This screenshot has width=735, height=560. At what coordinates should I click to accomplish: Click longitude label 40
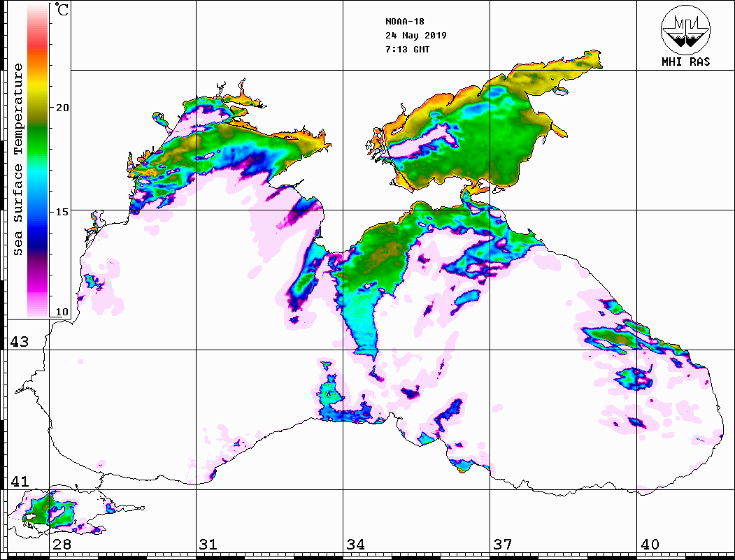650,545
